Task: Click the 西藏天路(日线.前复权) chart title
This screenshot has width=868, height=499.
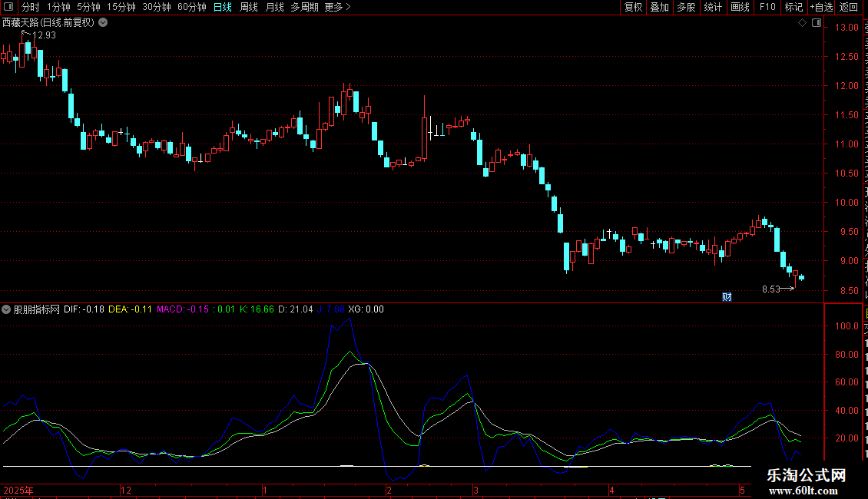Action: [48, 23]
